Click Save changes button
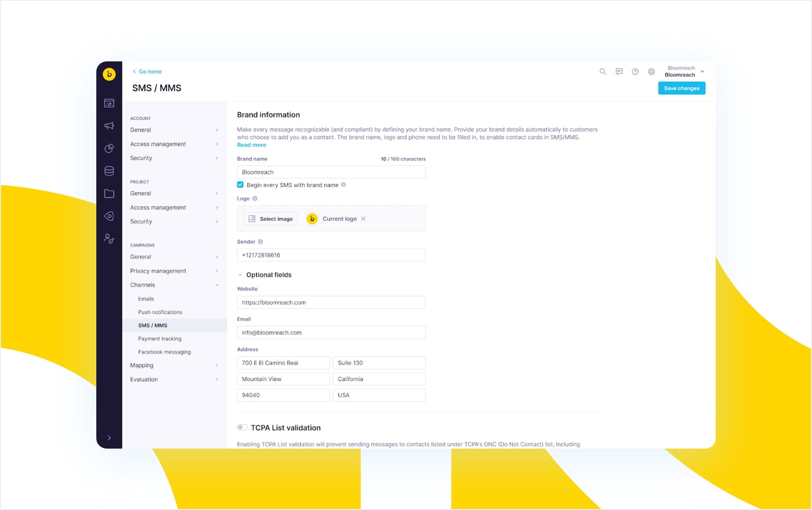Viewport: 812px width, 510px height. 682,88
